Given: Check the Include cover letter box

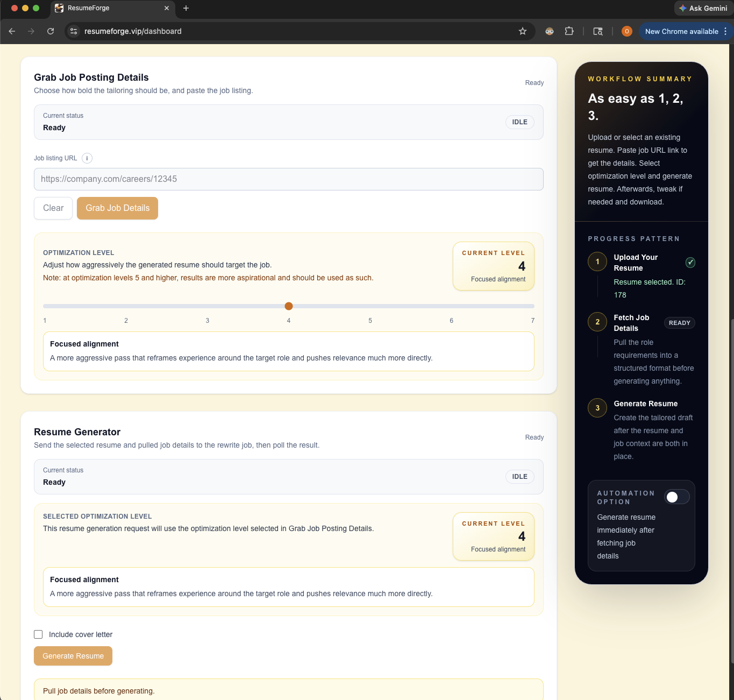Looking at the screenshot, I should point(38,634).
